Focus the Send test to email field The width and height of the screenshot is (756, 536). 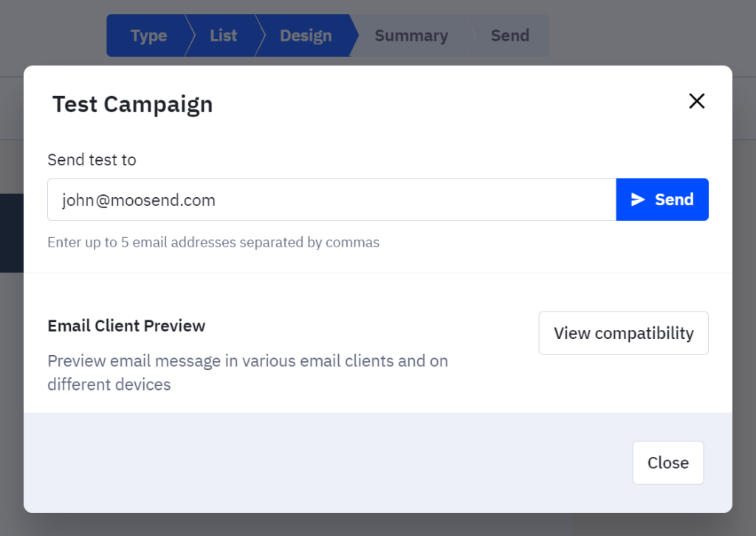click(331, 199)
